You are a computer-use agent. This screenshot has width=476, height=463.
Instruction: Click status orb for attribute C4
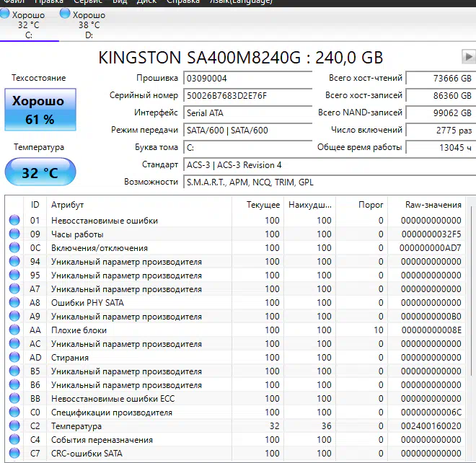[x=14, y=439]
